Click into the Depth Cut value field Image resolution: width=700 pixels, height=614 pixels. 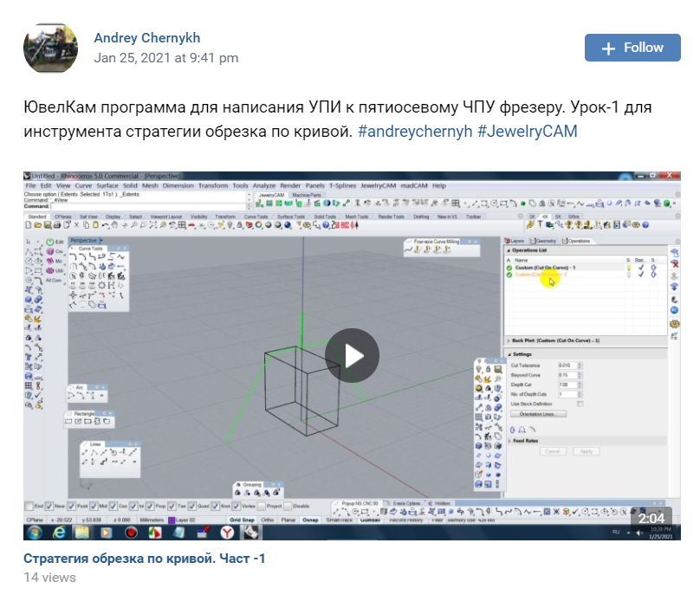tap(567, 385)
